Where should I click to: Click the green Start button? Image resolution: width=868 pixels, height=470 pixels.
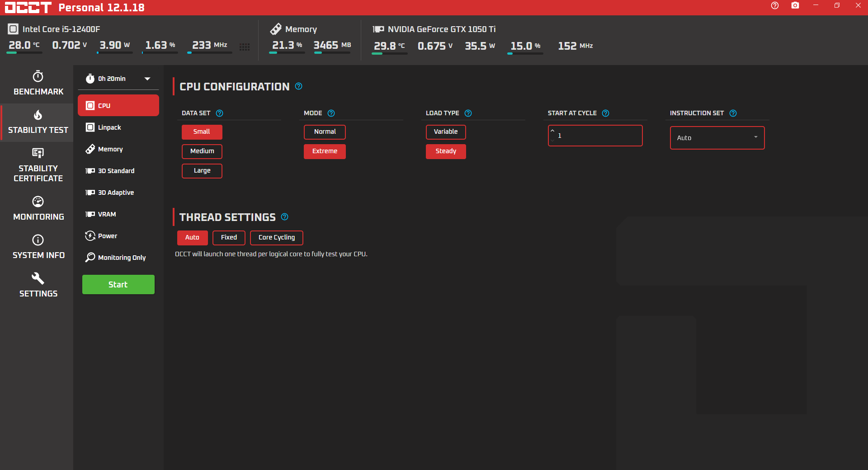point(118,285)
